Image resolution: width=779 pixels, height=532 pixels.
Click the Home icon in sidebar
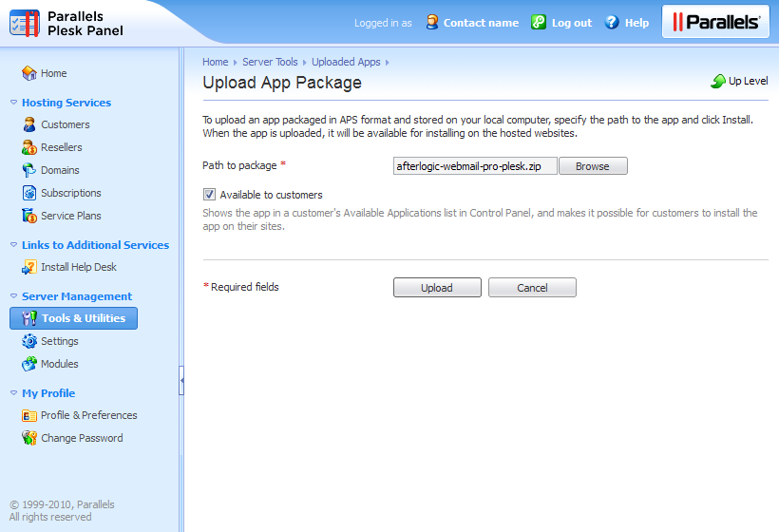tap(29, 73)
